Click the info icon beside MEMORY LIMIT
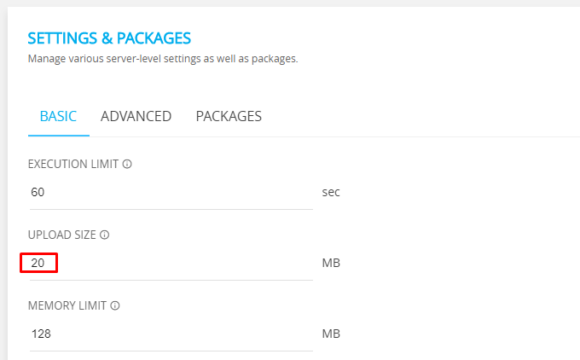Image resolution: width=580 pixels, height=360 pixels. 115,306
